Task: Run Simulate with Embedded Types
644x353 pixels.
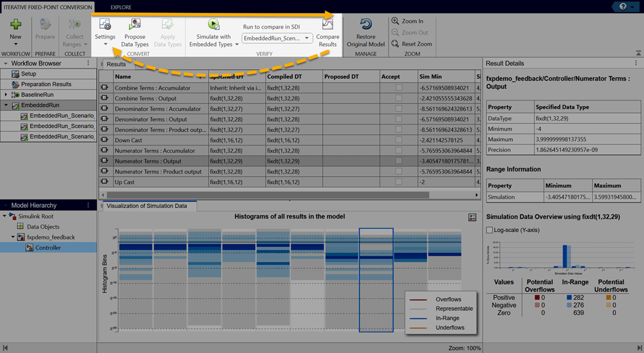Action: [x=213, y=24]
